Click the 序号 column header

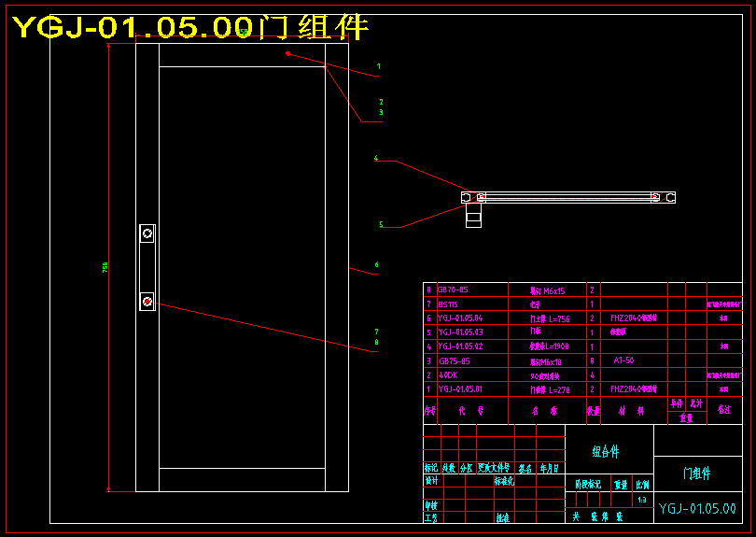[x=430, y=411]
